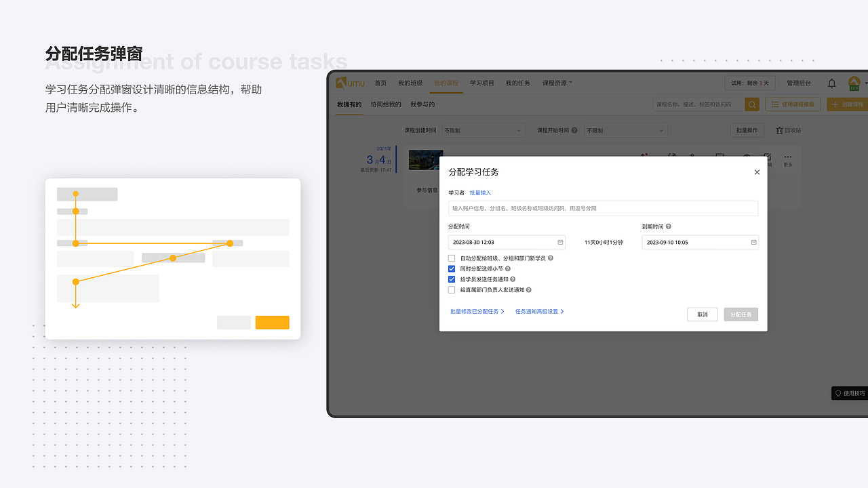The image size is (868, 488).
Task: Open 课程创建时间 dropdown
Action: tap(483, 130)
